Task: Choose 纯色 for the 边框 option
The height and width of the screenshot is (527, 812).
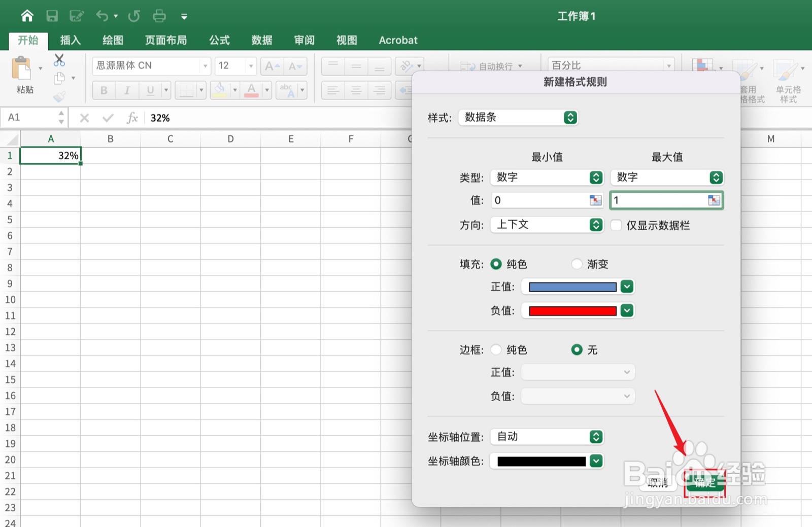Action: tap(496, 349)
